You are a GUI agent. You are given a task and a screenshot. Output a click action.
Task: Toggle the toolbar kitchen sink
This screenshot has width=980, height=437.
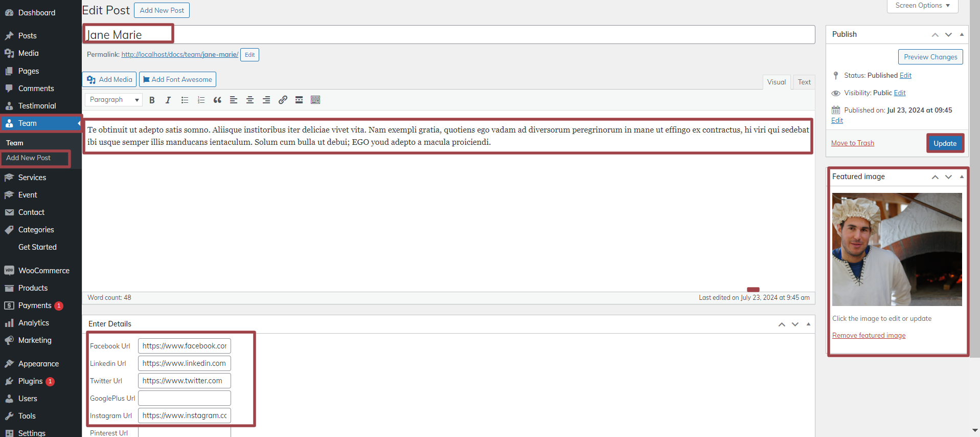click(315, 100)
